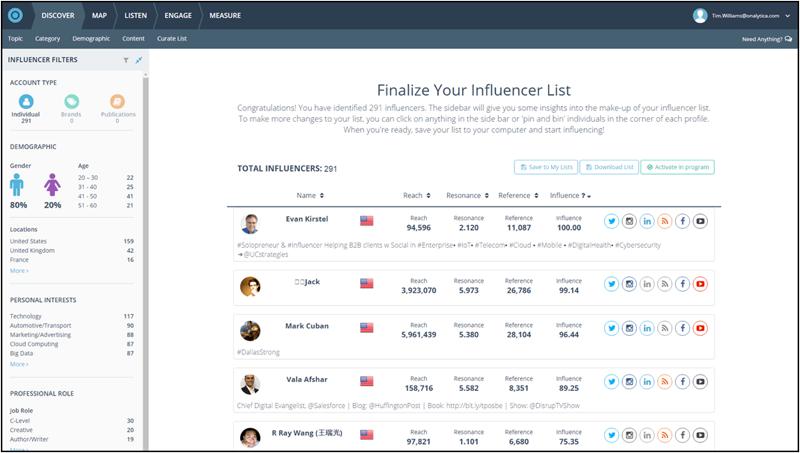
Task: Open Evan Kirstel's Facebook icon
Action: tap(682, 221)
